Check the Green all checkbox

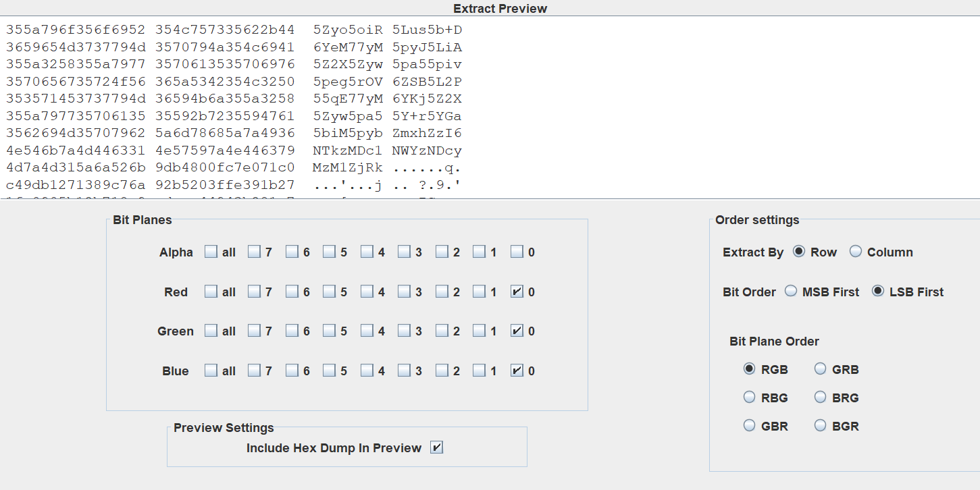tap(211, 331)
